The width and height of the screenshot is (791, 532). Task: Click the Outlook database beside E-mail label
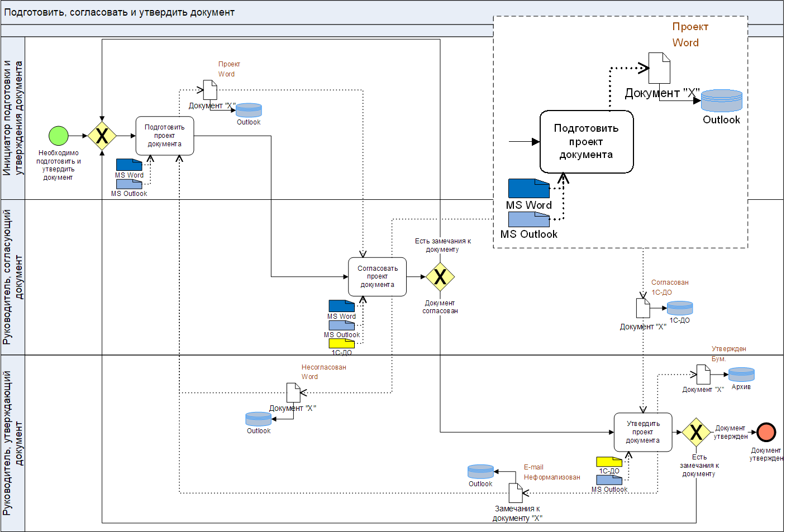[x=480, y=472]
